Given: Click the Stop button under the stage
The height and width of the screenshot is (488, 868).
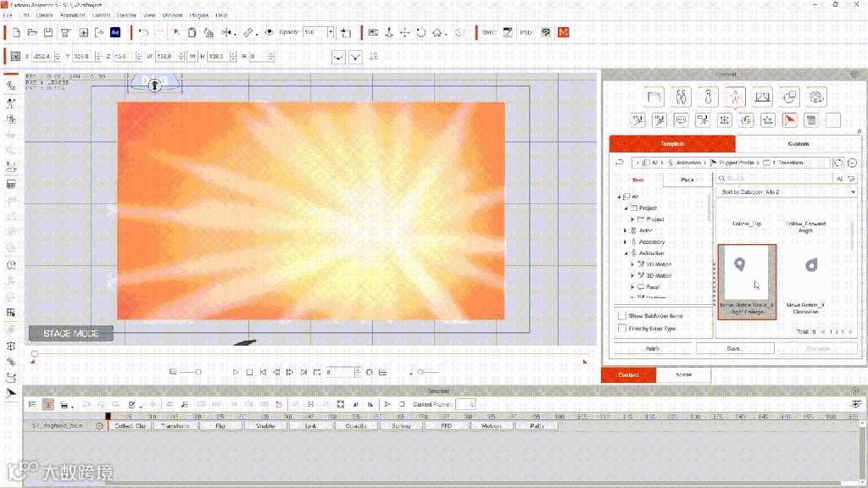Looking at the screenshot, I should 250,372.
